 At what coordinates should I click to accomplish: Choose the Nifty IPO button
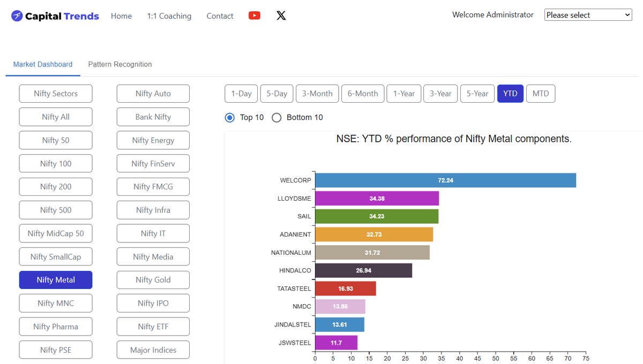tap(153, 304)
